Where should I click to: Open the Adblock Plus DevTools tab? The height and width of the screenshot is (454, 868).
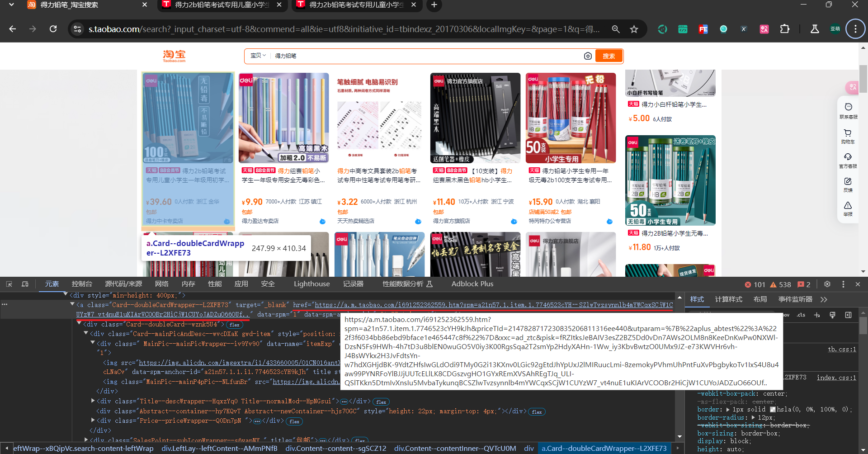(x=472, y=284)
